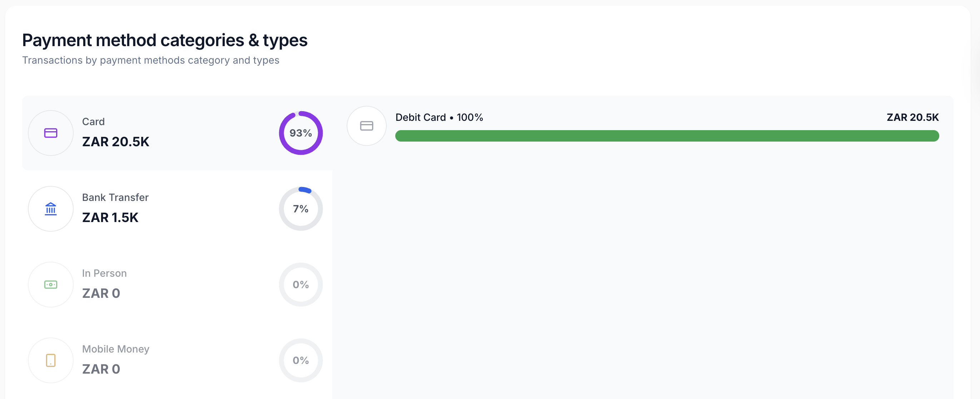Click the blue 7% donut chart

(x=301, y=209)
